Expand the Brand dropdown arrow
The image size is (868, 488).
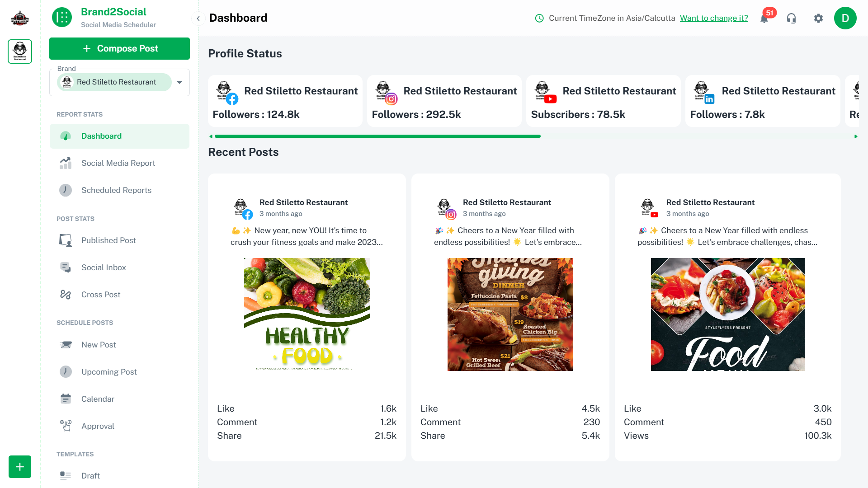(x=179, y=82)
